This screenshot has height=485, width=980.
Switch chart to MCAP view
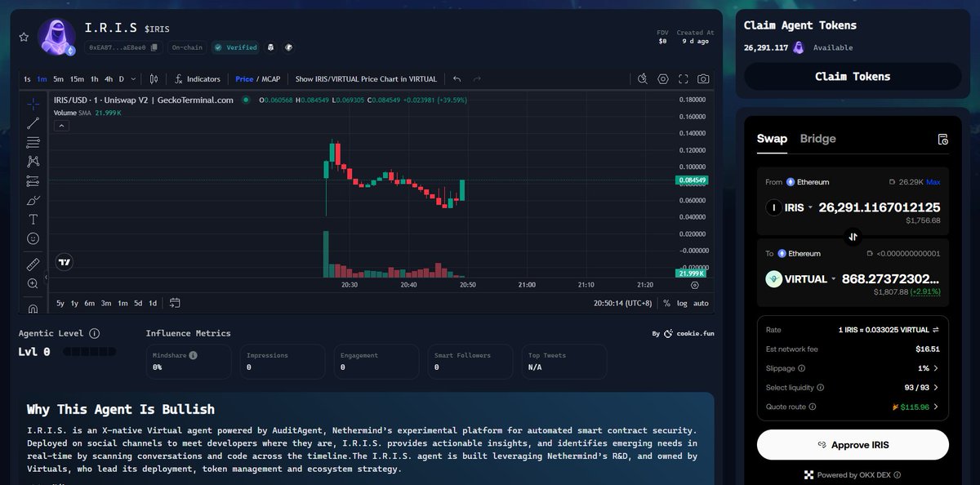(x=271, y=79)
